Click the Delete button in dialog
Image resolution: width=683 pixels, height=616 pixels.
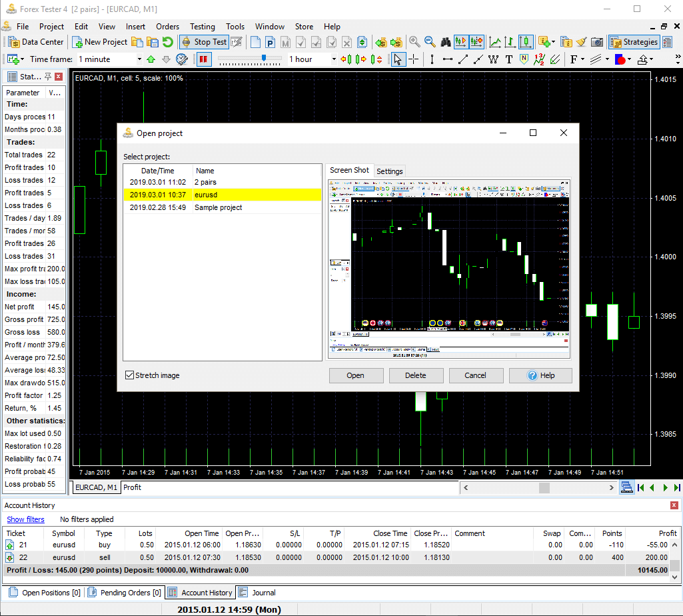coord(416,375)
